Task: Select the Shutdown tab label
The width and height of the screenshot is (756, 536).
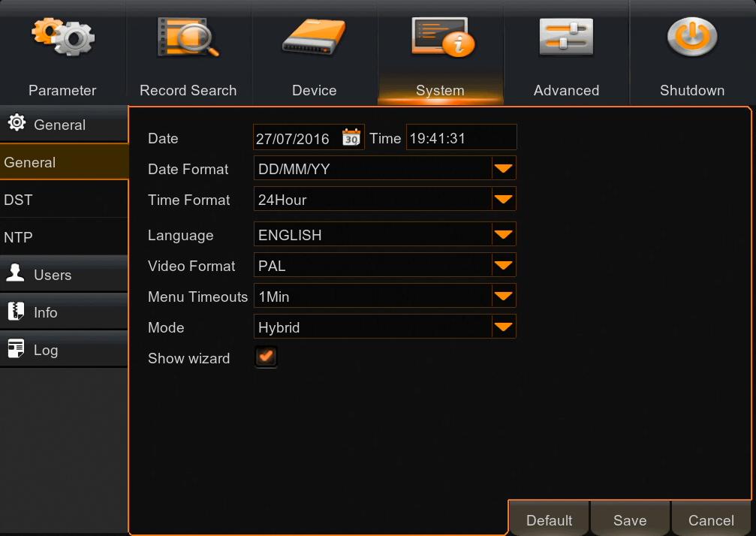Action: click(692, 90)
